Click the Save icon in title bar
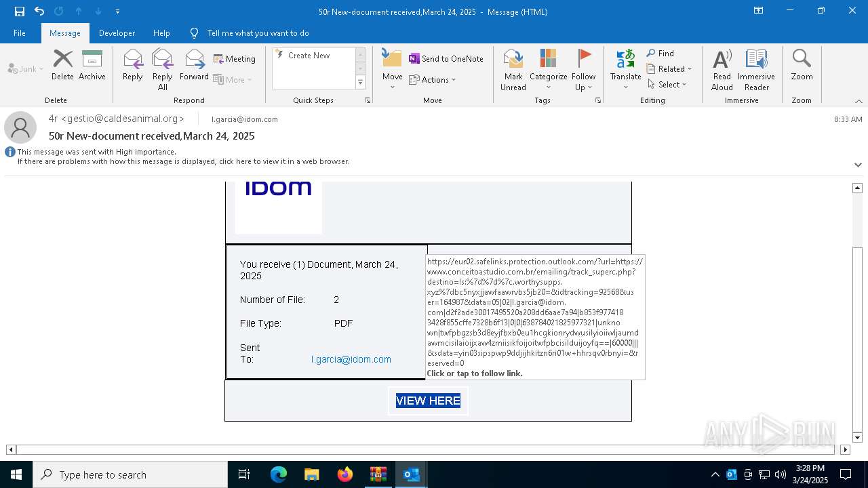 [19, 12]
